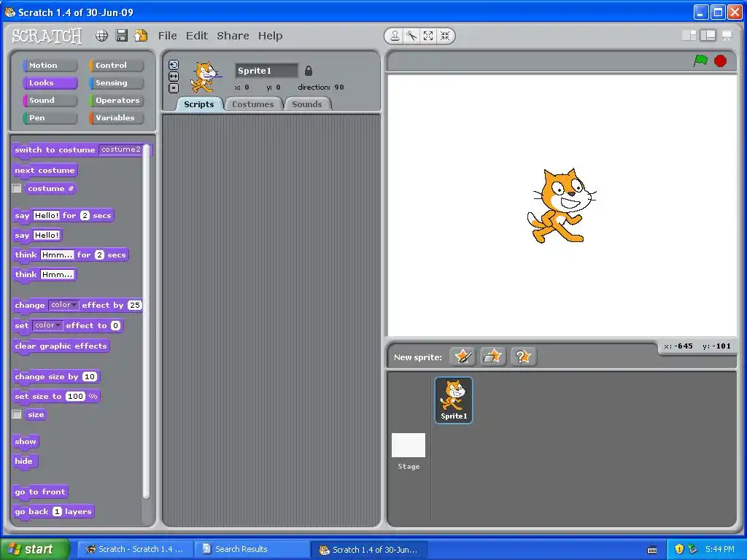
Task: Click the value 25 in change effect block
Action: 135,306
